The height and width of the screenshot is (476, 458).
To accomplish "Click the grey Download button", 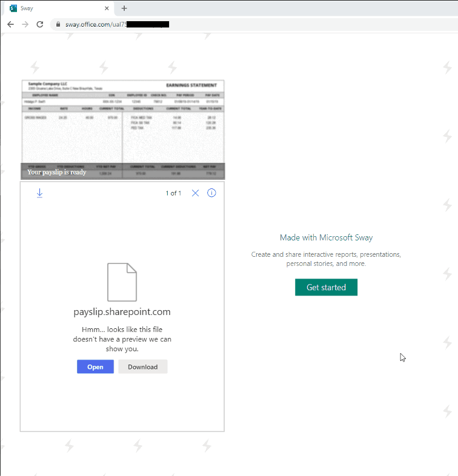I will tap(143, 367).
